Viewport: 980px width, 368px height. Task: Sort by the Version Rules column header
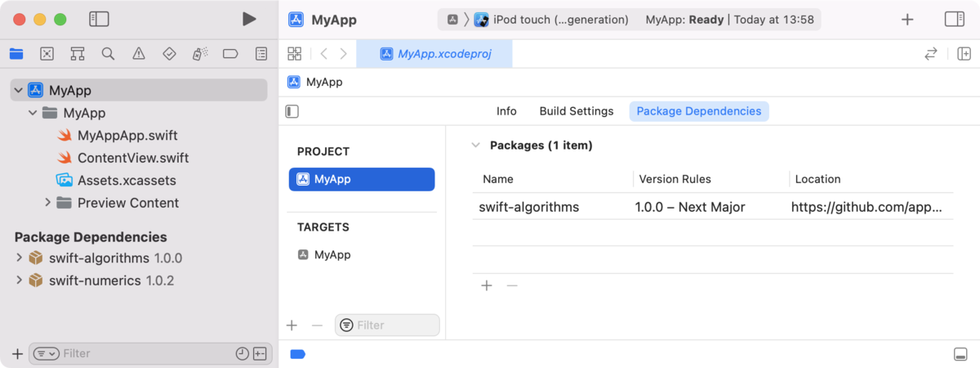(675, 179)
